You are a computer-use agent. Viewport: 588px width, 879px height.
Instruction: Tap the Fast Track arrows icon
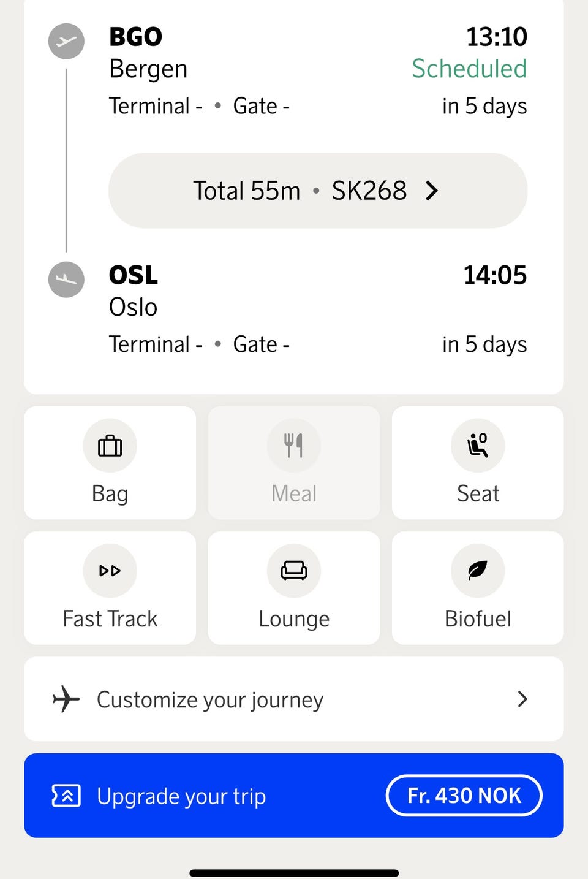click(110, 571)
